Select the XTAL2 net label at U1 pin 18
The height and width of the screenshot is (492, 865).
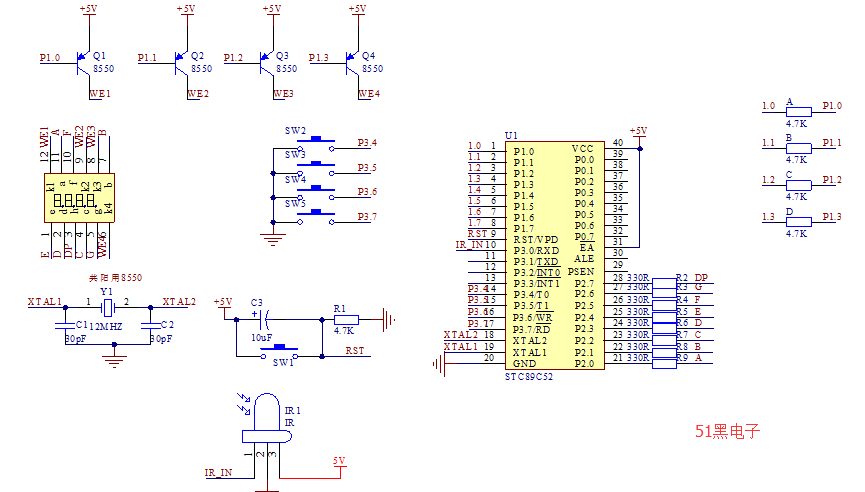(461, 335)
